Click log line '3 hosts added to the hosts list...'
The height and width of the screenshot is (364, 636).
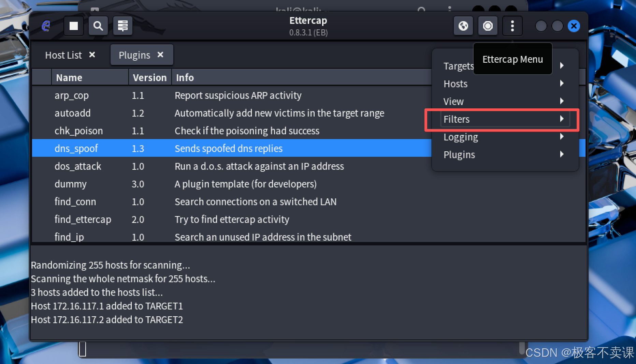pos(97,292)
